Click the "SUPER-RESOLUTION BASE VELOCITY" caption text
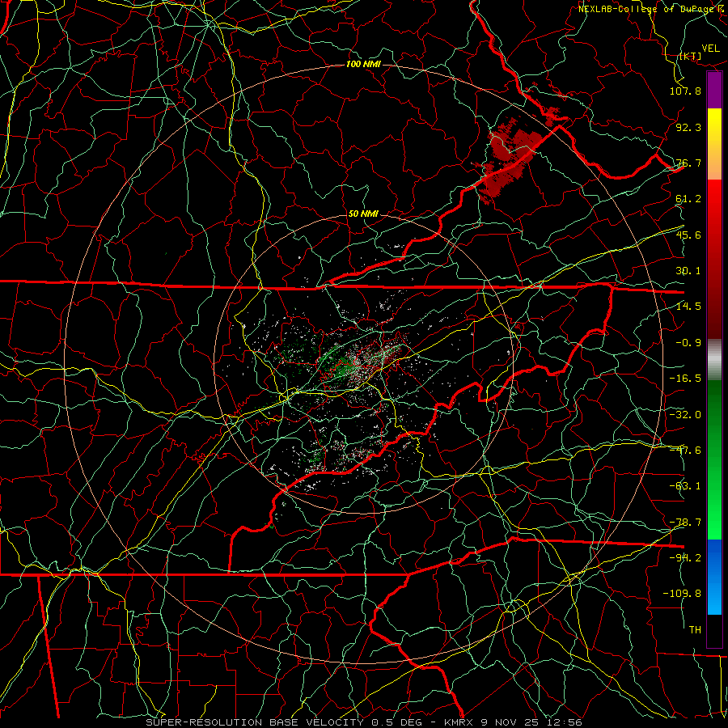The width and height of the screenshot is (728, 728). 255,722
